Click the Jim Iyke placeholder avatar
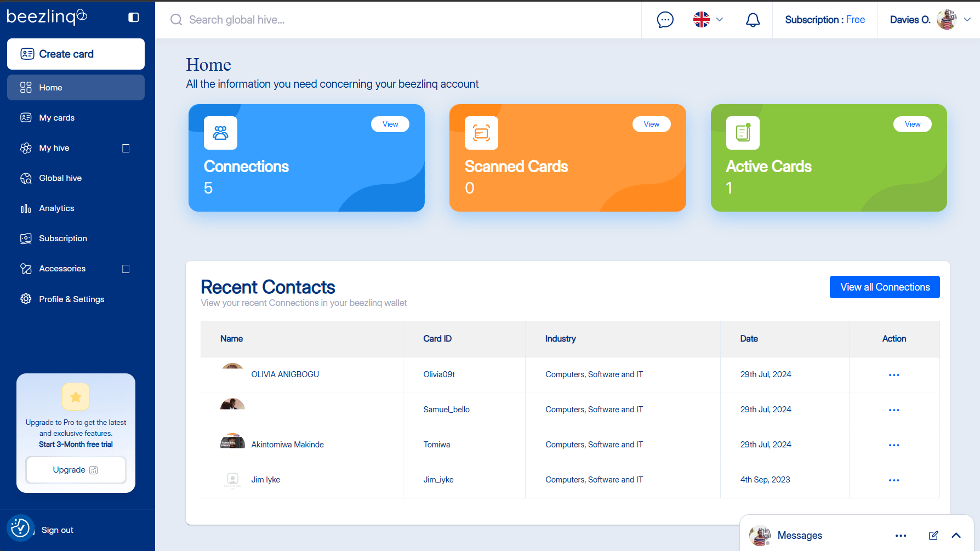This screenshot has height=551, width=980. [232, 480]
